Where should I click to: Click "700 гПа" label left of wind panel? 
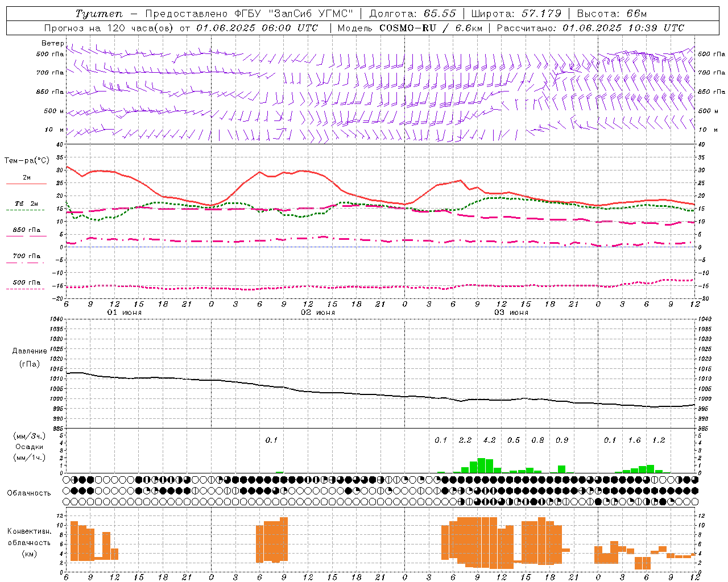click(50, 73)
